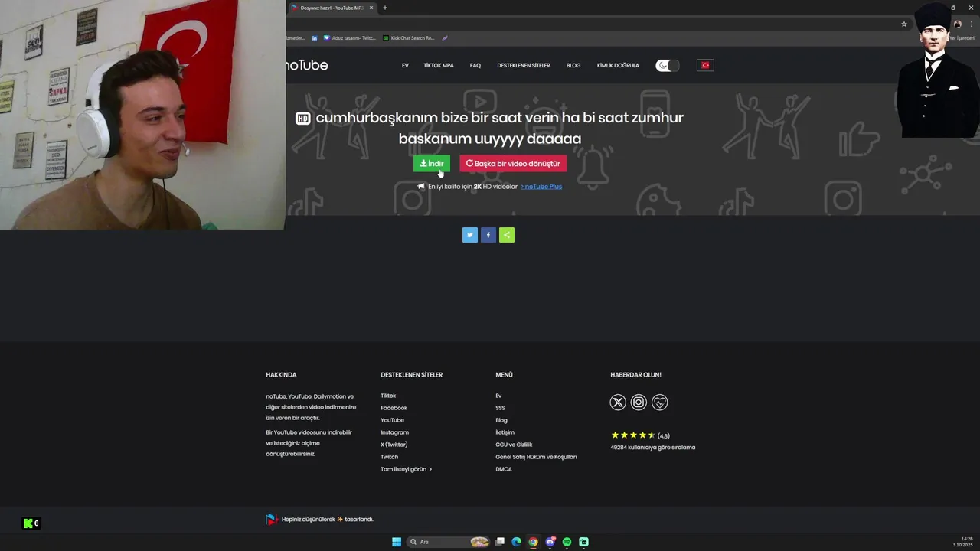Viewport: 980px width, 551px height.
Task: Click the taskbar Ara search box
Action: tap(449, 542)
